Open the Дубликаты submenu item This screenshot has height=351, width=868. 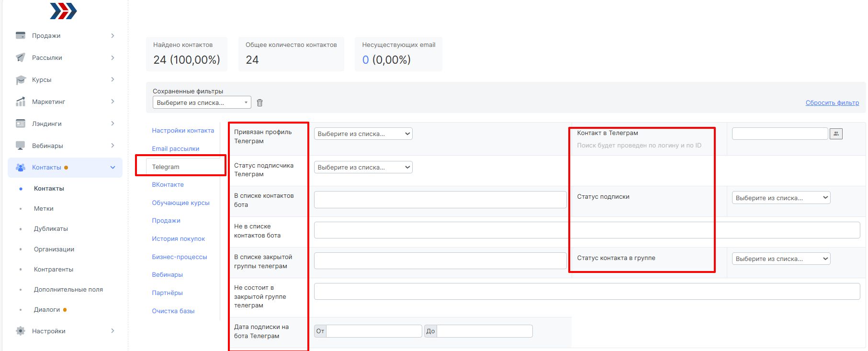51,228
